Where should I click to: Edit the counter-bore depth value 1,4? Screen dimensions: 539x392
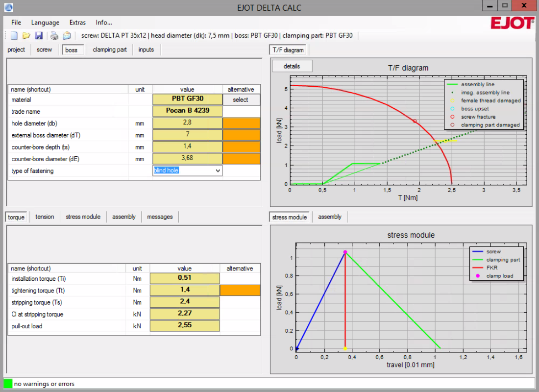click(187, 147)
